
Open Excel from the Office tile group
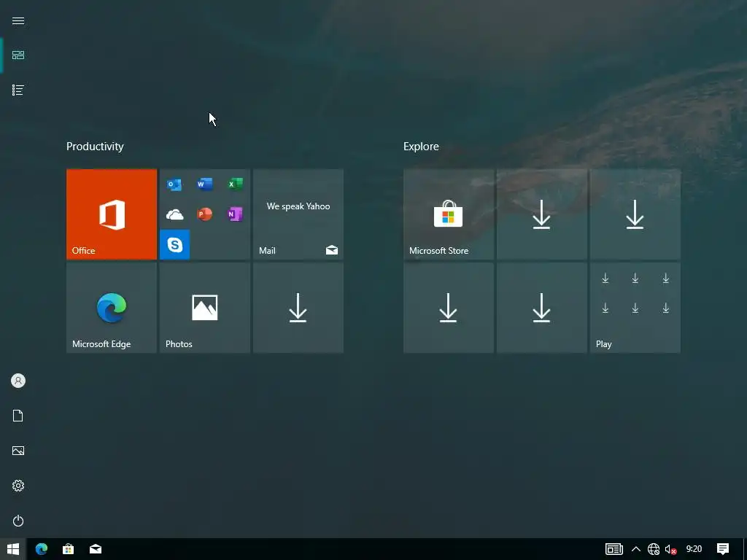click(236, 184)
